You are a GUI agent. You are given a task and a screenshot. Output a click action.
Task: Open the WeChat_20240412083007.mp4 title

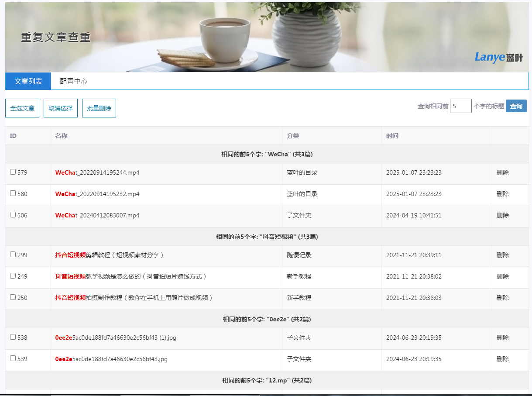[97, 215]
